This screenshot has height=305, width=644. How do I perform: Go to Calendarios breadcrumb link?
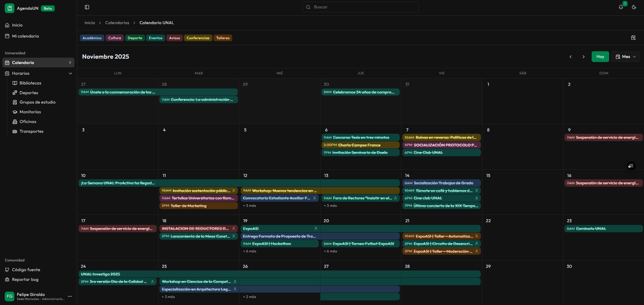click(x=117, y=23)
